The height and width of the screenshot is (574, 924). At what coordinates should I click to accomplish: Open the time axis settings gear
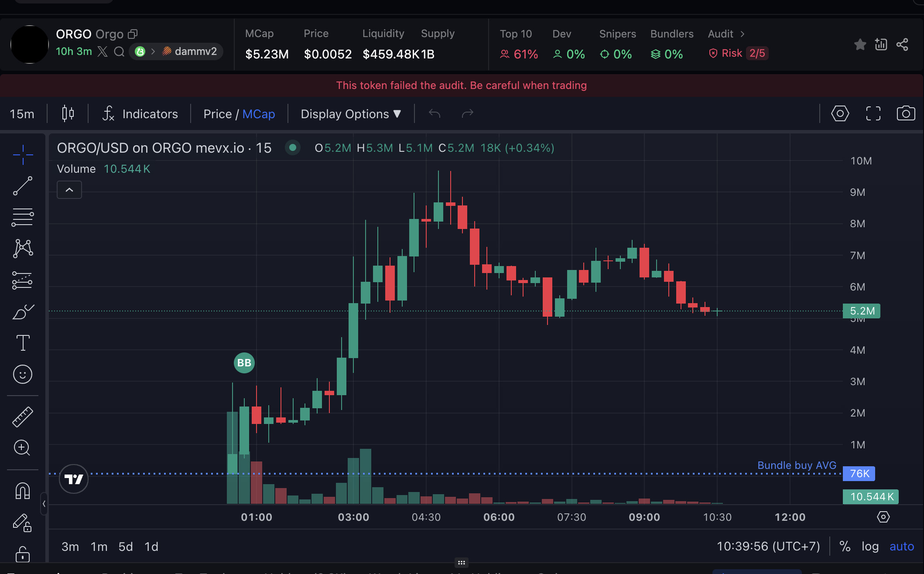883,517
